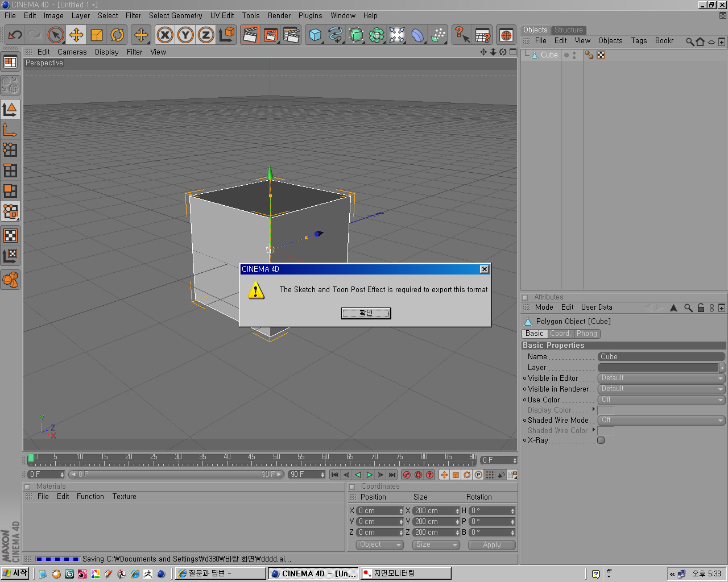Image resolution: width=728 pixels, height=582 pixels.
Task: Play the animation forwards
Action: [x=369, y=475]
